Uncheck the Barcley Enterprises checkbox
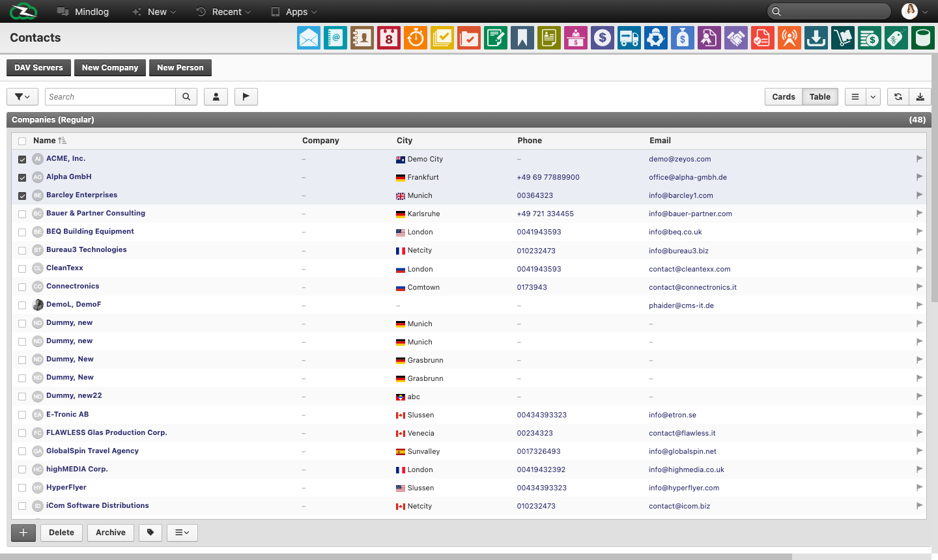Image resolution: width=938 pixels, height=560 pixels. pos(22,196)
